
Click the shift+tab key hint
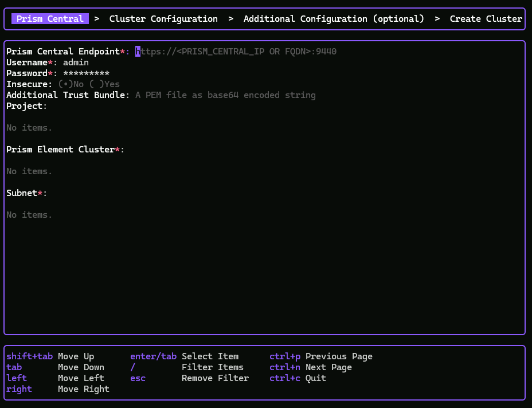click(x=29, y=356)
